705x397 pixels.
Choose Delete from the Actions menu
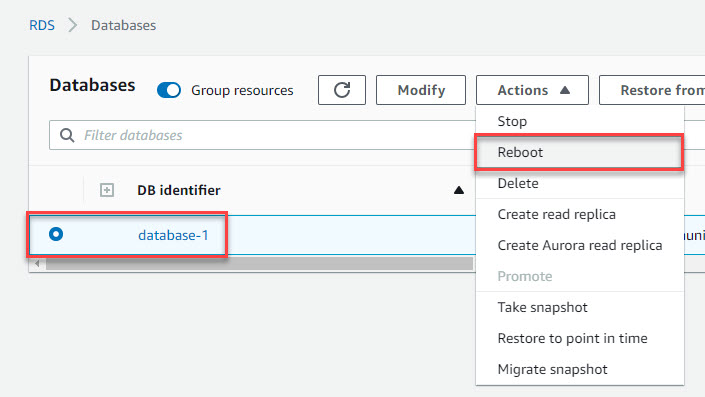580,183
